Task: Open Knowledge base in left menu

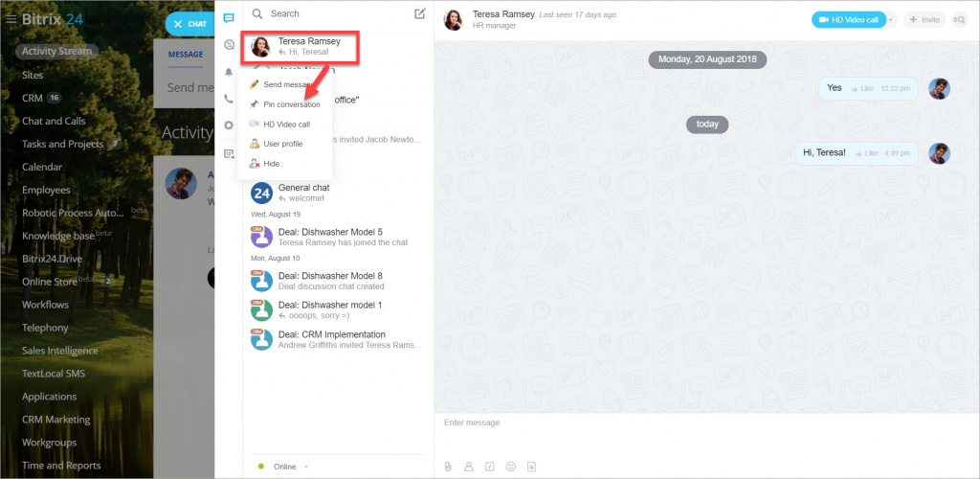Action: tap(58, 236)
